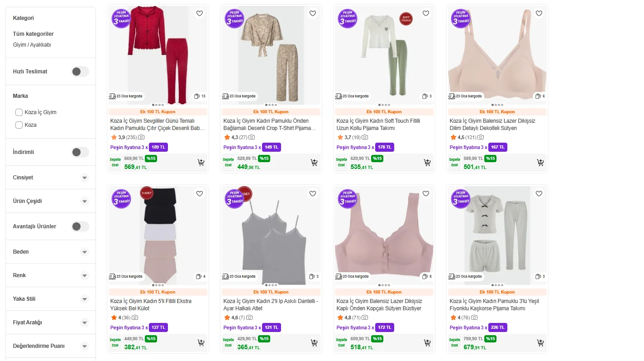Turn on the İndirimli switch

click(x=80, y=152)
